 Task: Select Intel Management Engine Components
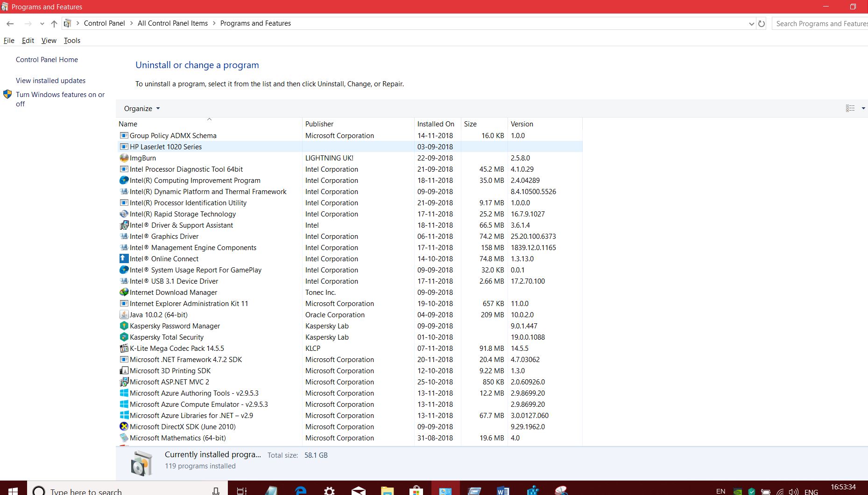pyautogui.click(x=349, y=248)
